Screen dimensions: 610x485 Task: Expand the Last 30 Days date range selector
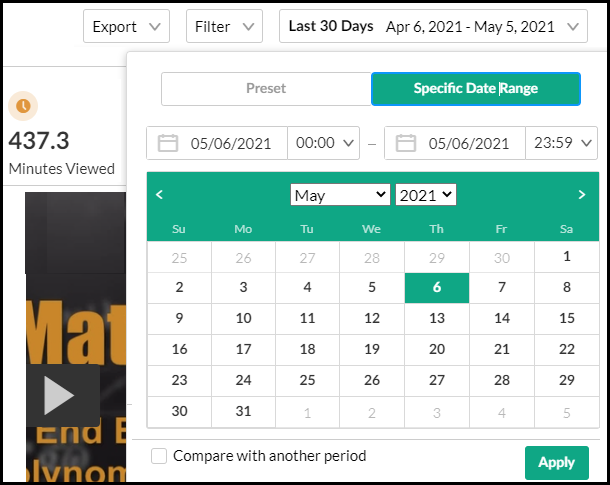[x=433, y=27]
